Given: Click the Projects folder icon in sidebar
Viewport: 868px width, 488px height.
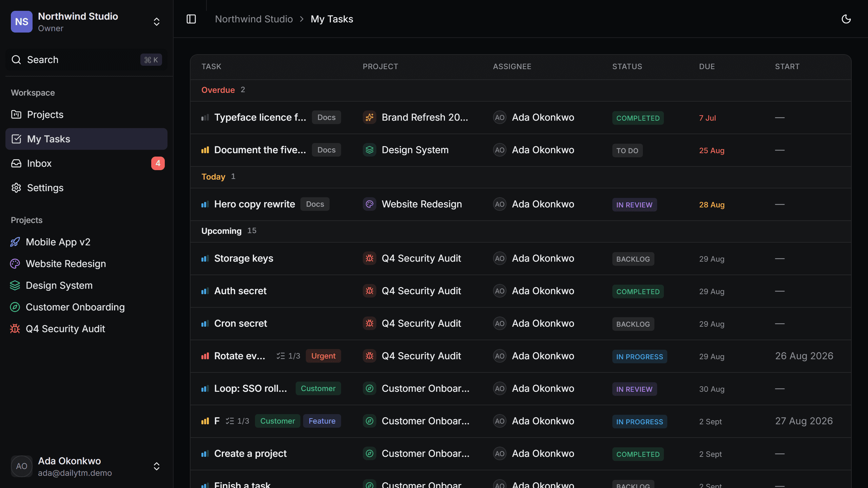Looking at the screenshot, I should coord(16,115).
